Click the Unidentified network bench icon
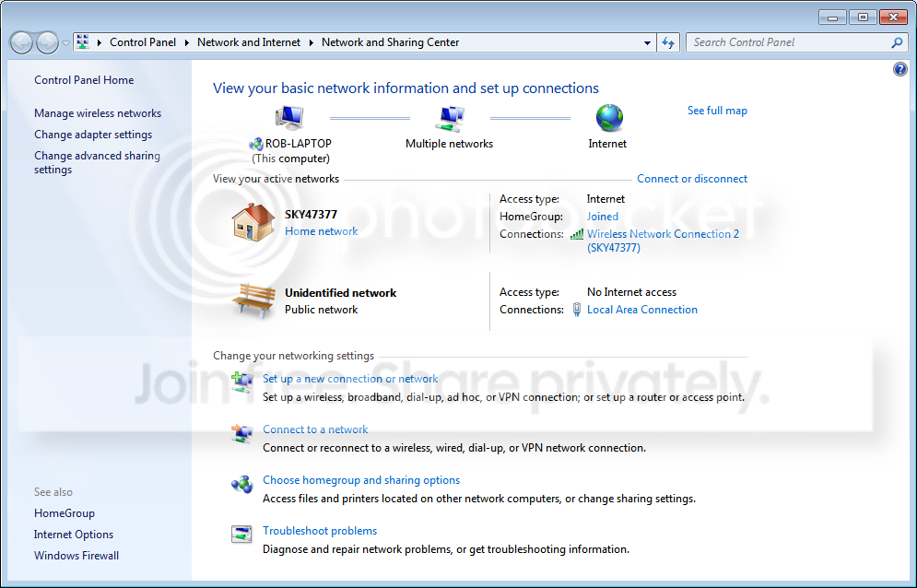This screenshot has height=588, width=917. [253, 300]
